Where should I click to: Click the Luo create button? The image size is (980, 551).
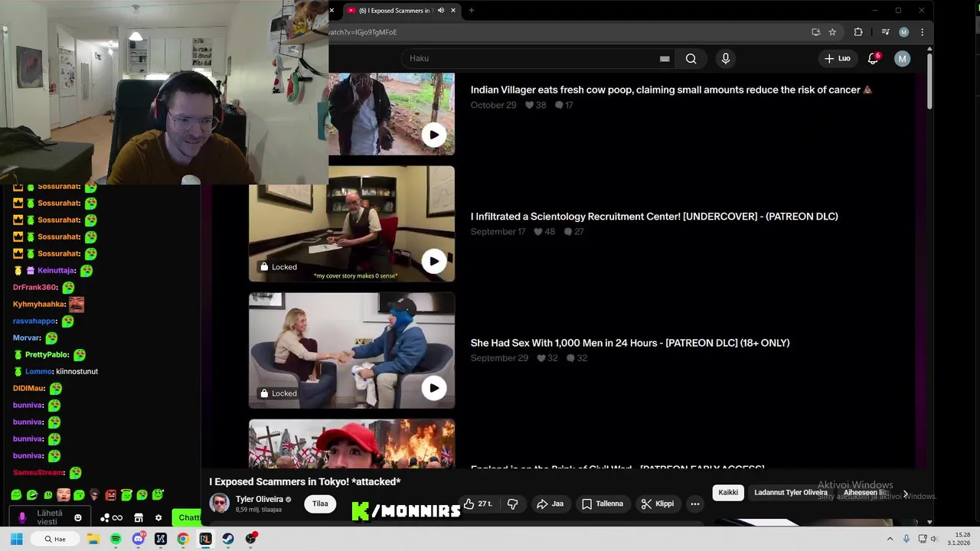click(x=837, y=59)
